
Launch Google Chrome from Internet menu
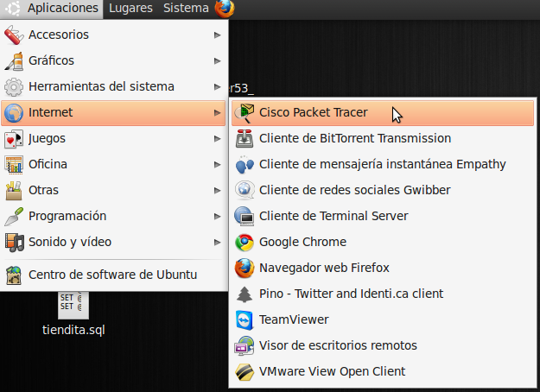383,243
